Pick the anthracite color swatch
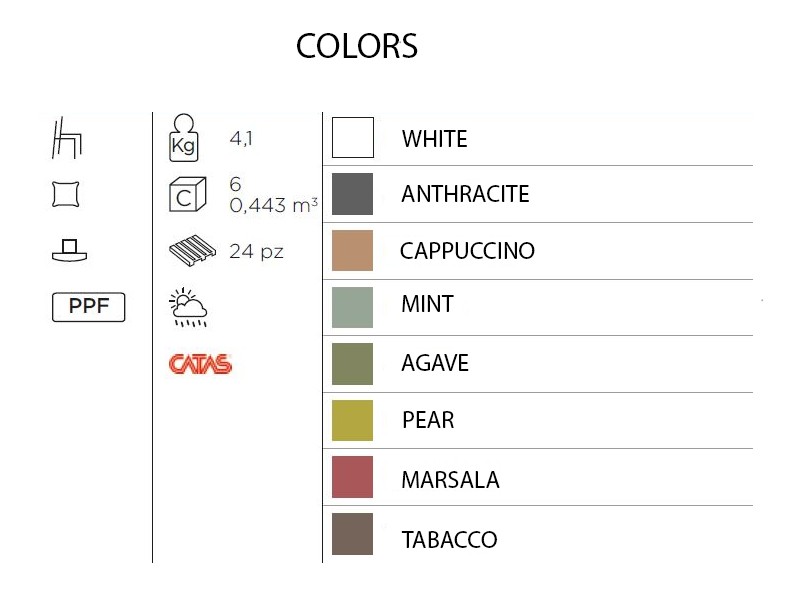Viewport: 800px width, 600px height. pos(352,194)
